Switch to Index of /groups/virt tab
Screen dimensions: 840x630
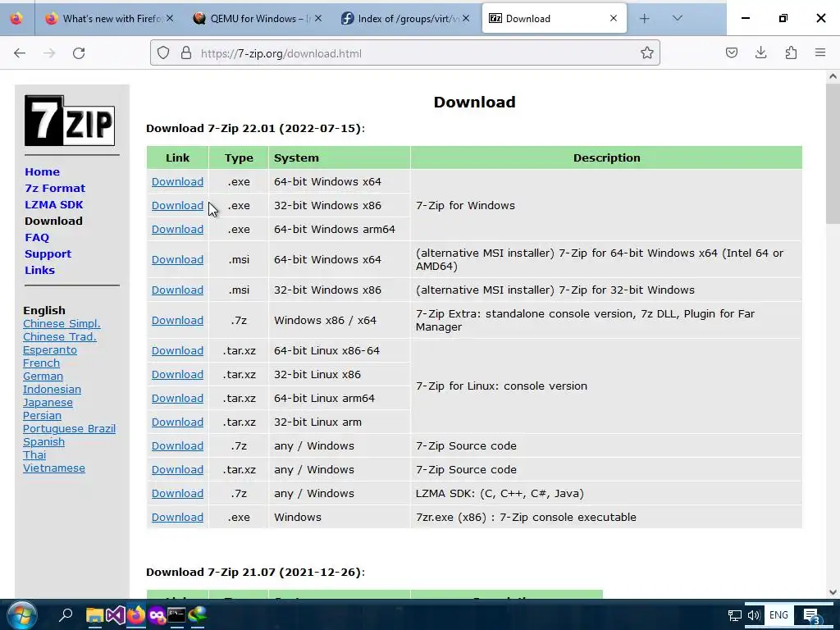click(406, 19)
